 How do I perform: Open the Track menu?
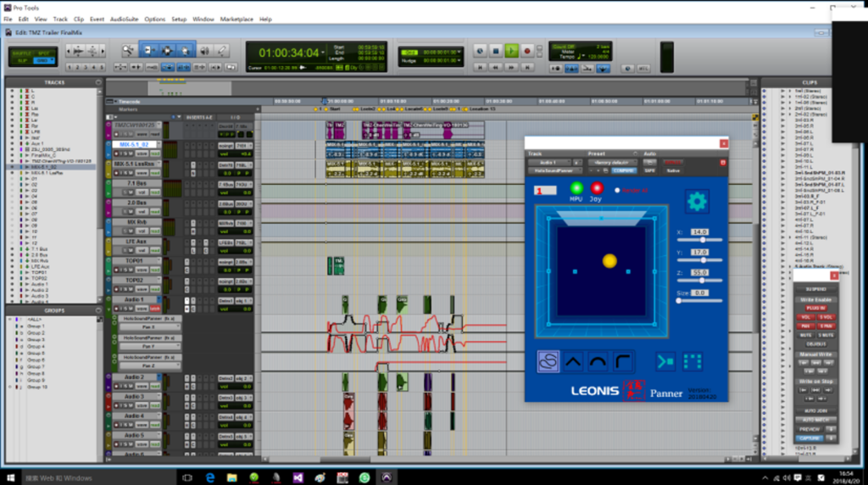[x=60, y=19]
